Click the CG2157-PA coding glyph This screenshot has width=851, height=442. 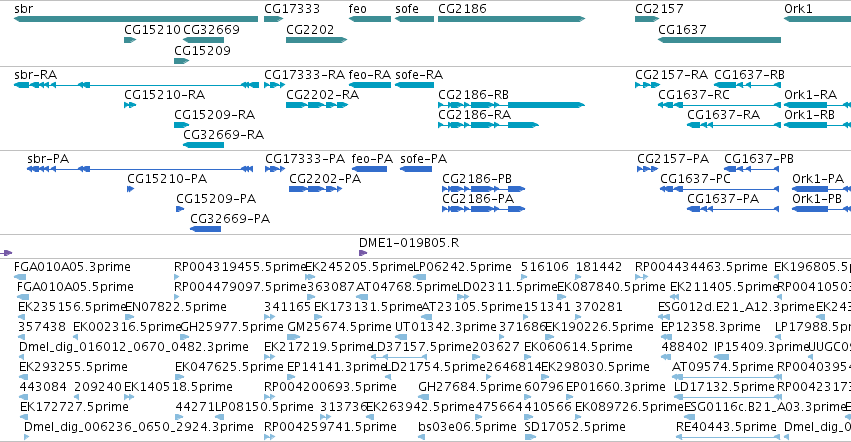point(647,169)
